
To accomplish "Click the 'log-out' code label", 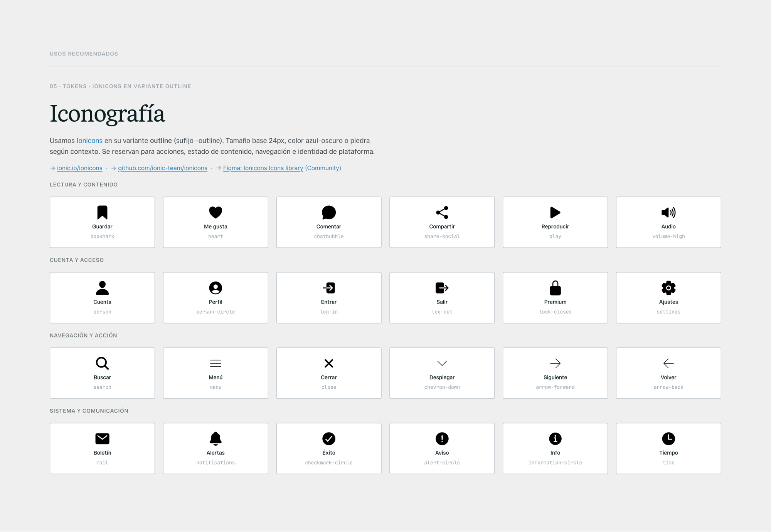I will [x=442, y=312].
